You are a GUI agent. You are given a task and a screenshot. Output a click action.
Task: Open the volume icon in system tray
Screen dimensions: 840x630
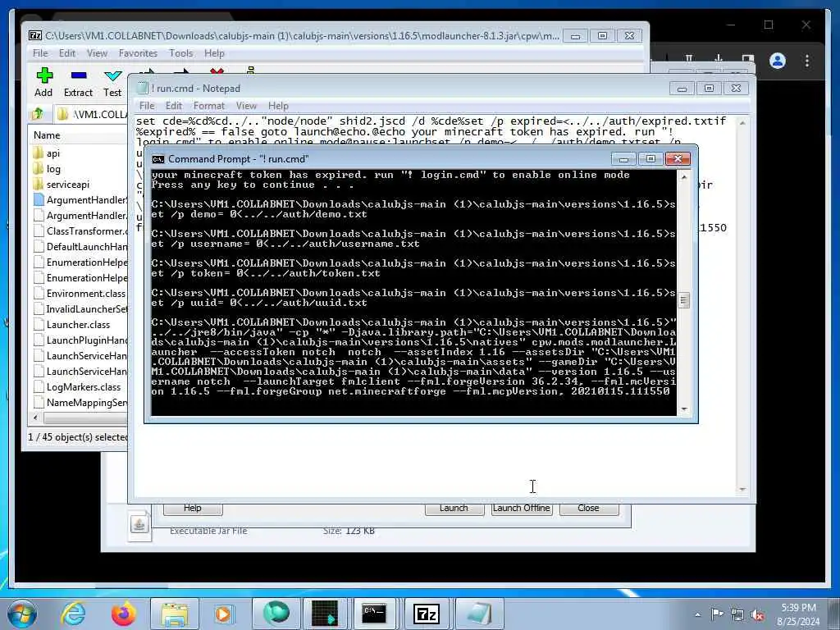pos(757,615)
